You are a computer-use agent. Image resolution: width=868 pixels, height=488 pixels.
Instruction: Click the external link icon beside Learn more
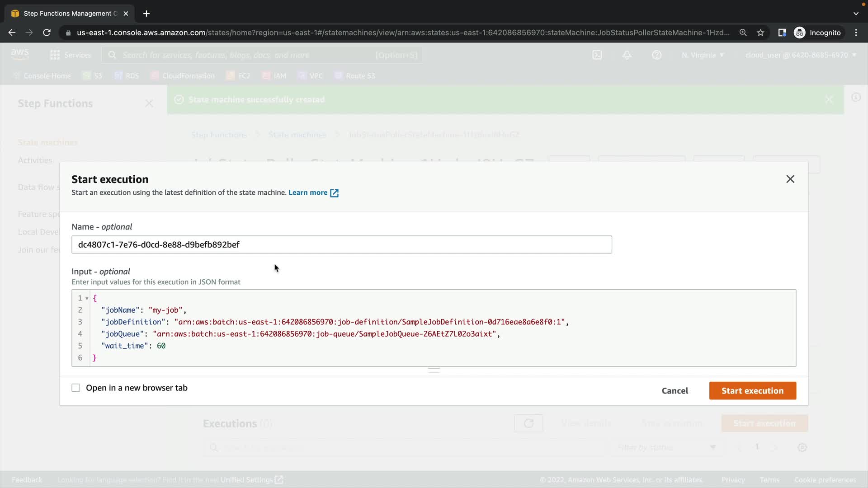pos(334,193)
